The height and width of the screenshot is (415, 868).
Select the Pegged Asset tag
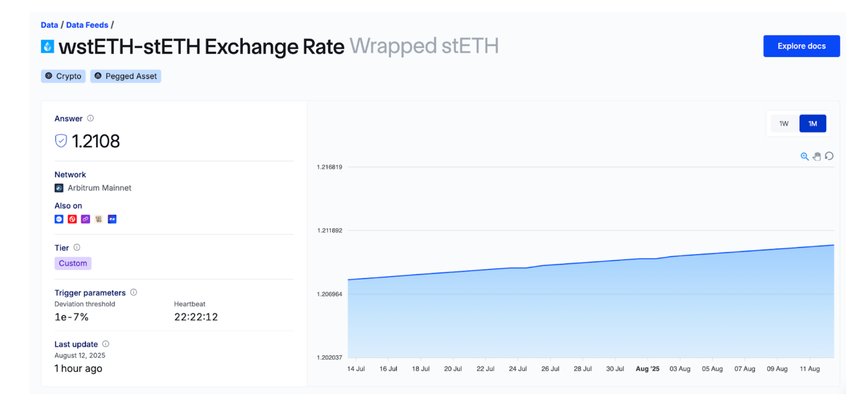point(126,76)
